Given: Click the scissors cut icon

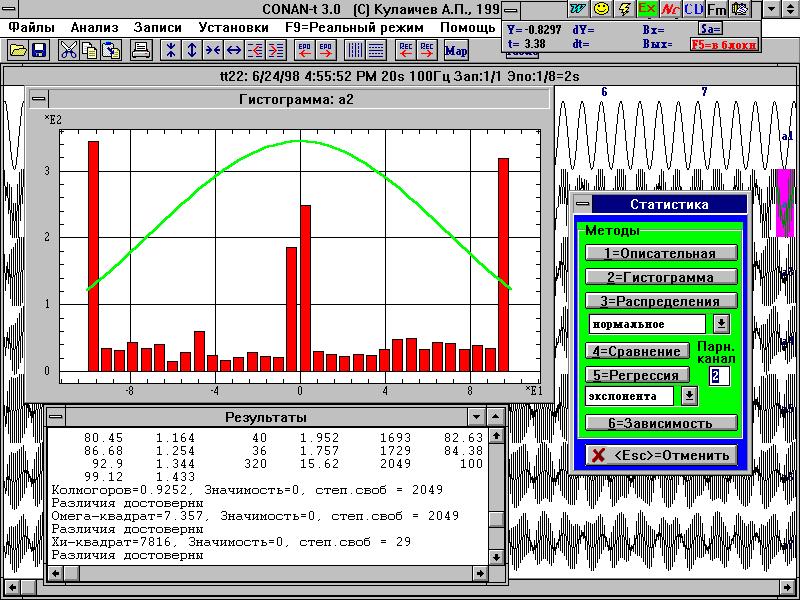Looking at the screenshot, I should click(68, 49).
